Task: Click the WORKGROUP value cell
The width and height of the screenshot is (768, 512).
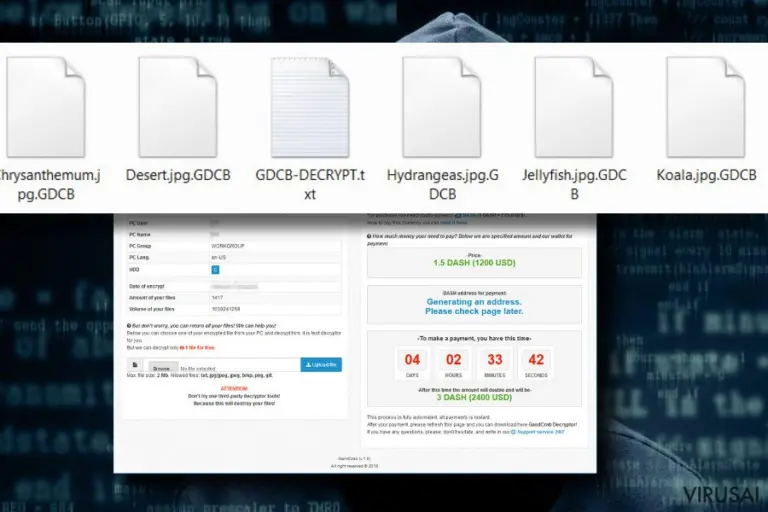Action: click(275, 246)
